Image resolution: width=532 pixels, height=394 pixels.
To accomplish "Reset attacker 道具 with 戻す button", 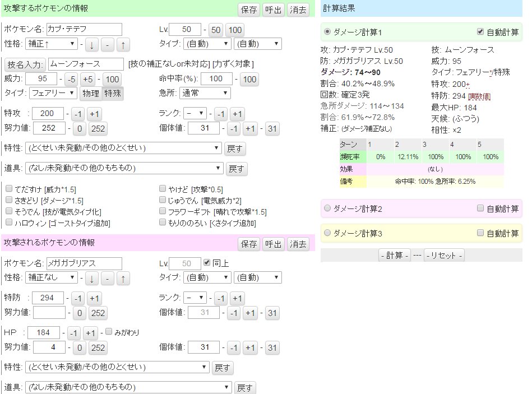I will click(x=237, y=169).
